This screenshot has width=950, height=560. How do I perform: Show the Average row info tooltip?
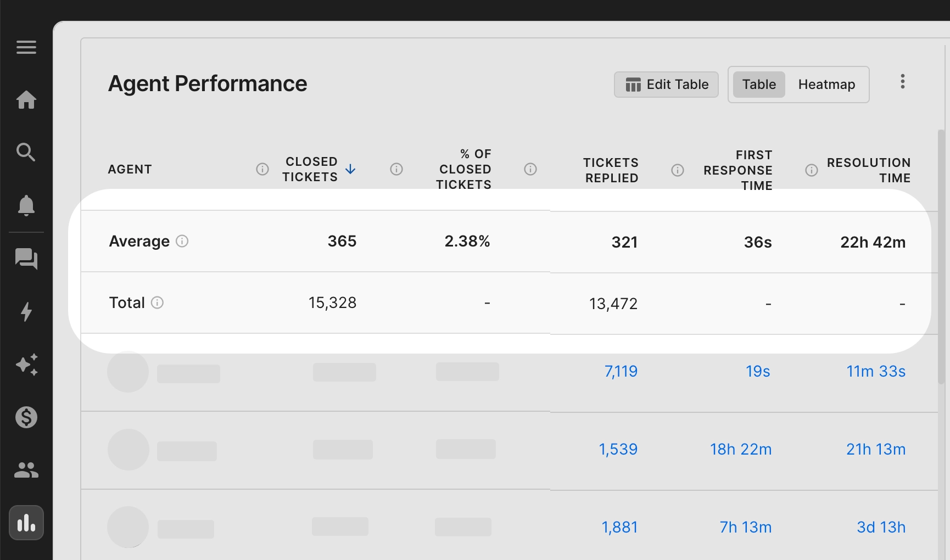[183, 241]
